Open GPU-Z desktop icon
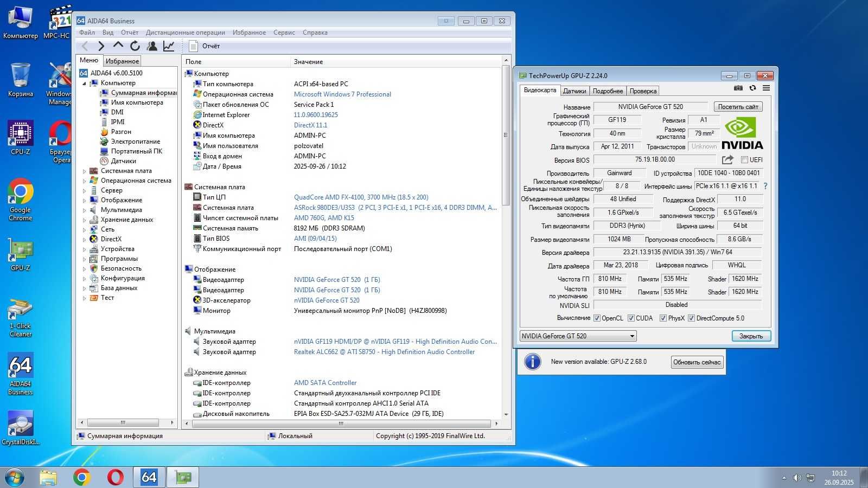Image resolution: width=868 pixels, height=488 pixels. pos(21,254)
